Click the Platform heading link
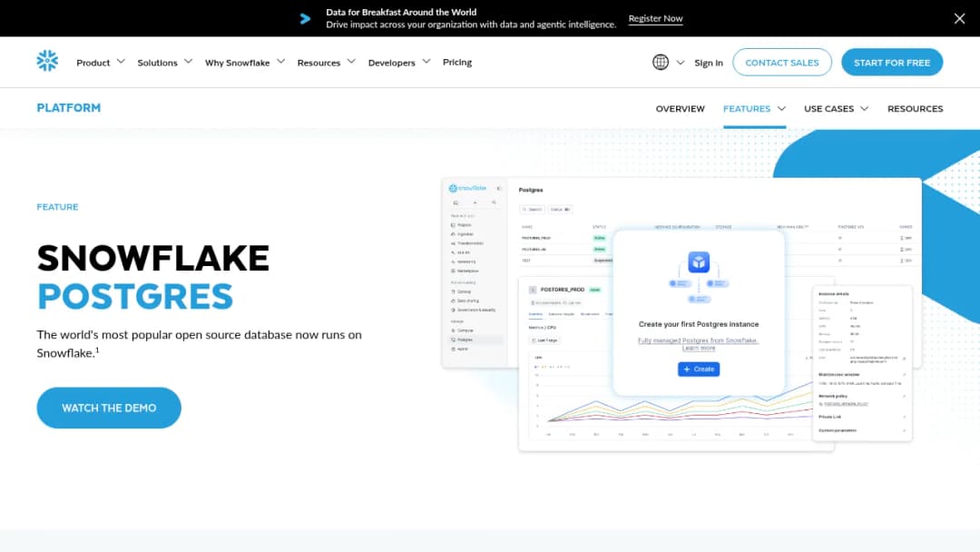 coord(69,107)
